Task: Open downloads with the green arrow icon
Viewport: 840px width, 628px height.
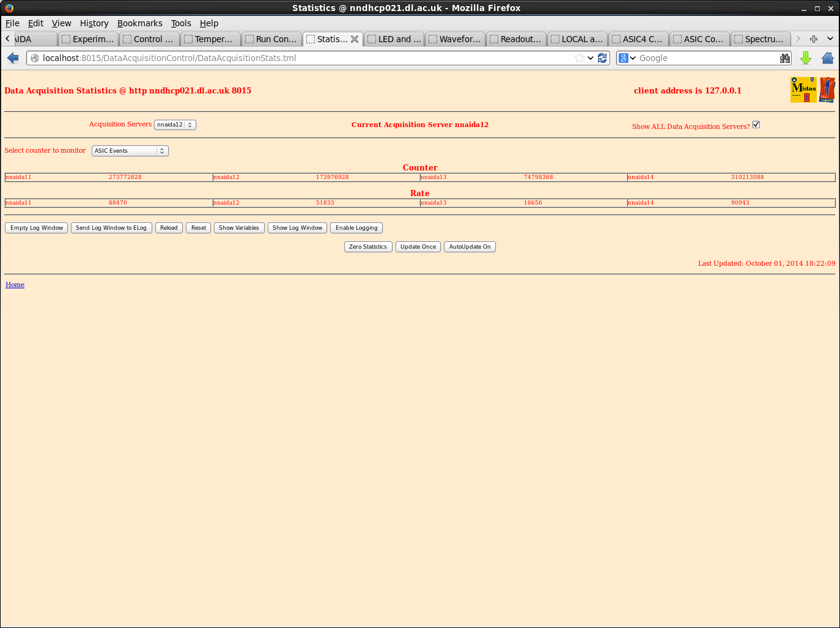Action: pos(806,58)
